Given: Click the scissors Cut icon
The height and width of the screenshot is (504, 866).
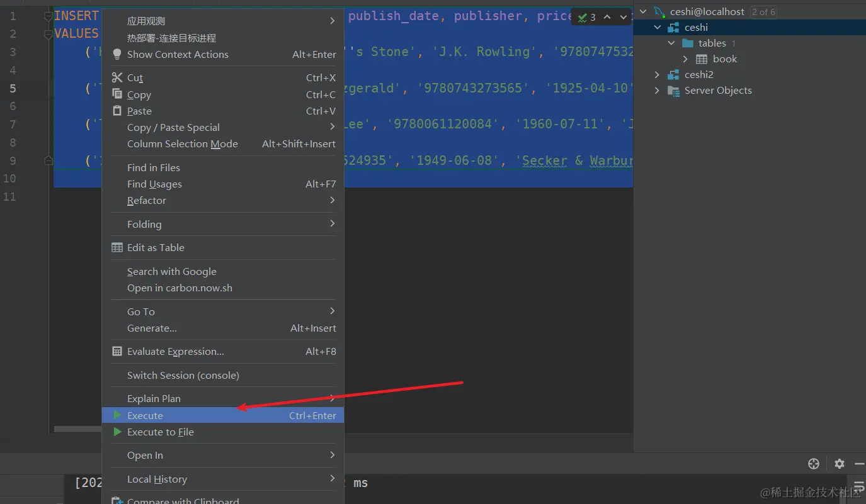Looking at the screenshot, I should [117, 77].
